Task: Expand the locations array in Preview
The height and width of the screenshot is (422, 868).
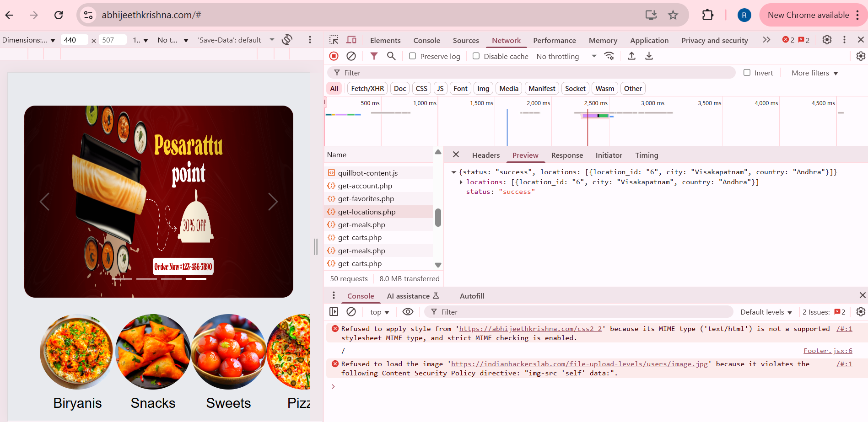Action: [x=461, y=182]
